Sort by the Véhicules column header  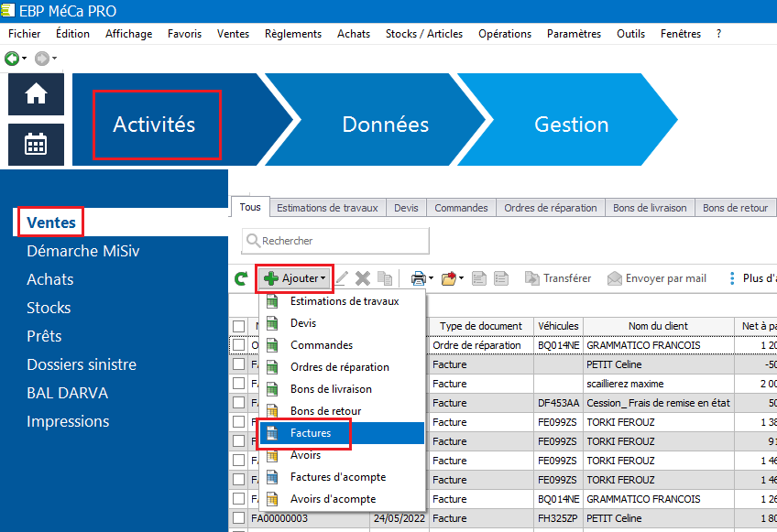[559, 326]
